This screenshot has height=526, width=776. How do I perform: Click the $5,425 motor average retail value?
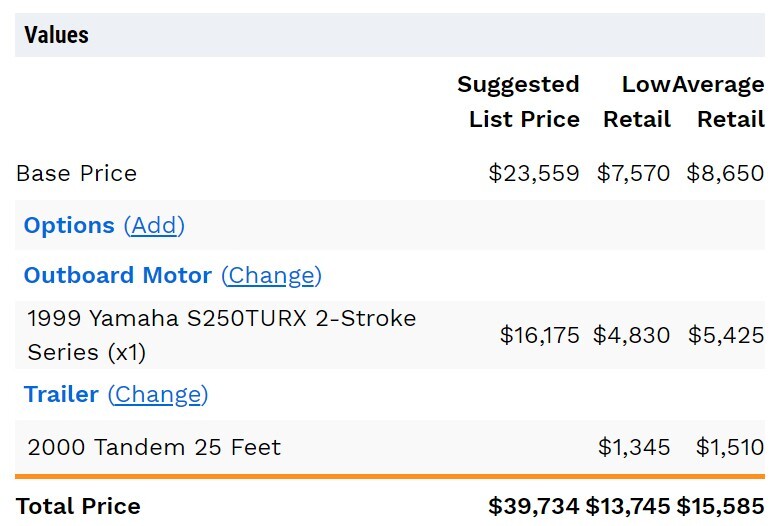coord(727,335)
